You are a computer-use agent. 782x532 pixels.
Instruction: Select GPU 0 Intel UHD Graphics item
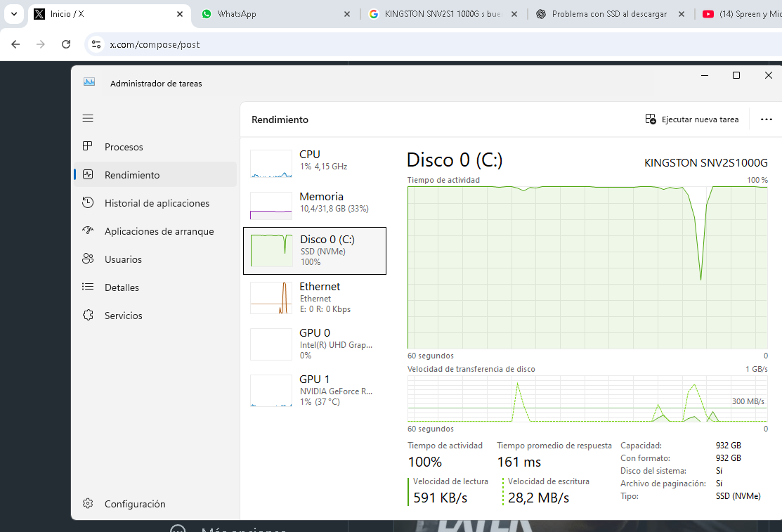click(315, 344)
